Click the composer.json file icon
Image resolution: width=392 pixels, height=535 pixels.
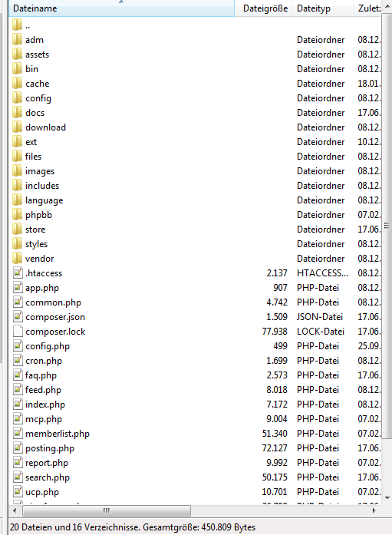[18, 317]
